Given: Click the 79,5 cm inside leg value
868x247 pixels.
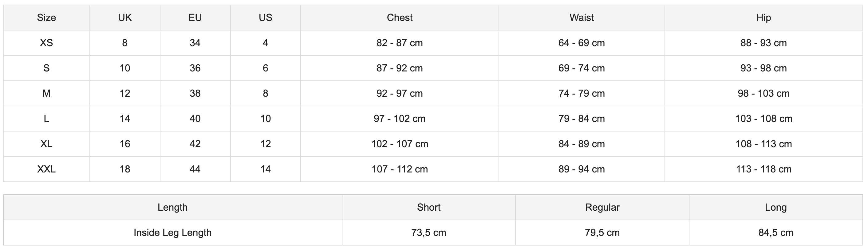Looking at the screenshot, I should click(602, 233).
